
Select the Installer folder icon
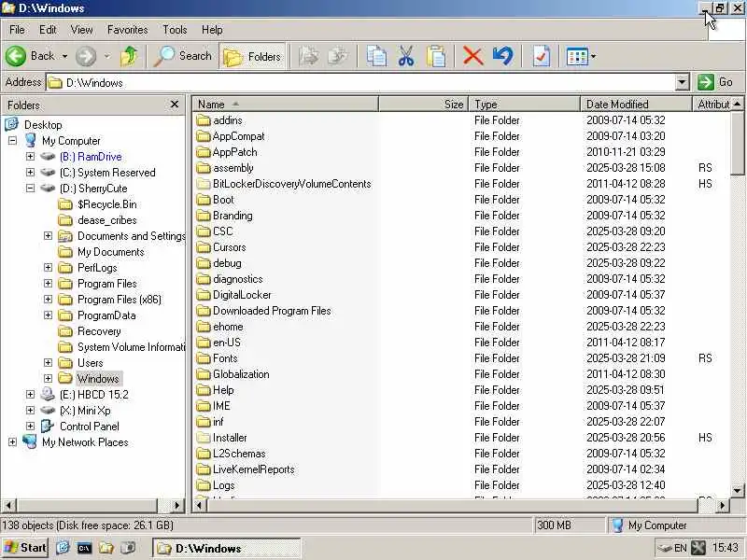coord(204,438)
